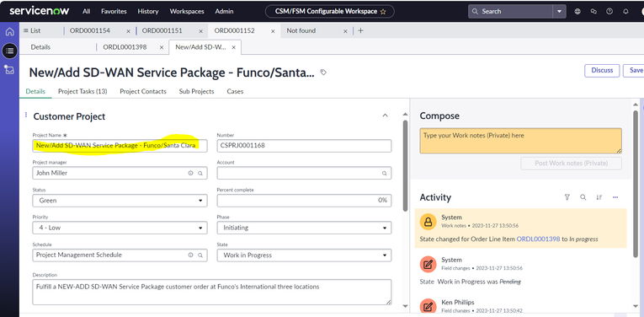Screen dimensions: 644x317
Task: Look up Schedule with magnifier icon
Action: (x=200, y=255)
